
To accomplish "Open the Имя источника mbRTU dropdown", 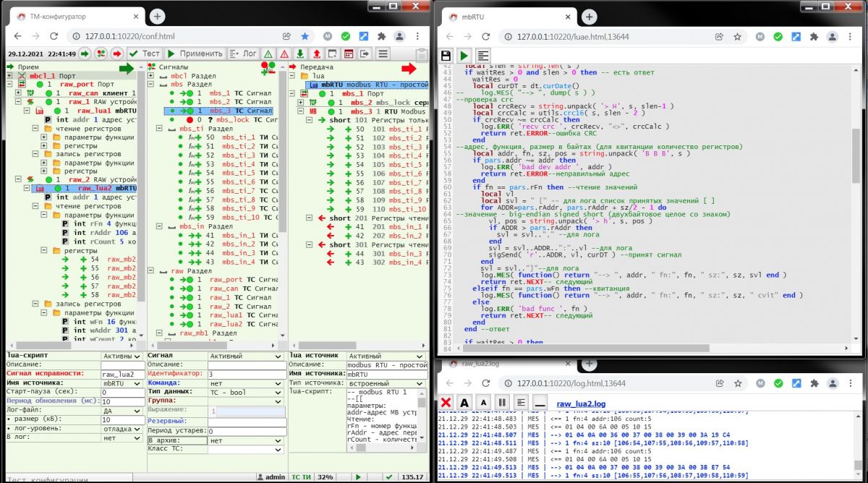I will pos(122,382).
